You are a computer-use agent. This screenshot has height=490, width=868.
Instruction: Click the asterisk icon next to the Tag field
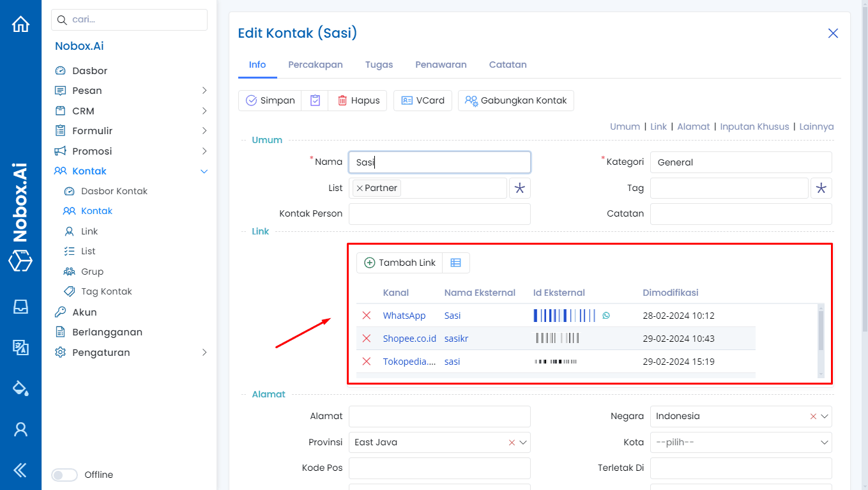coord(821,188)
